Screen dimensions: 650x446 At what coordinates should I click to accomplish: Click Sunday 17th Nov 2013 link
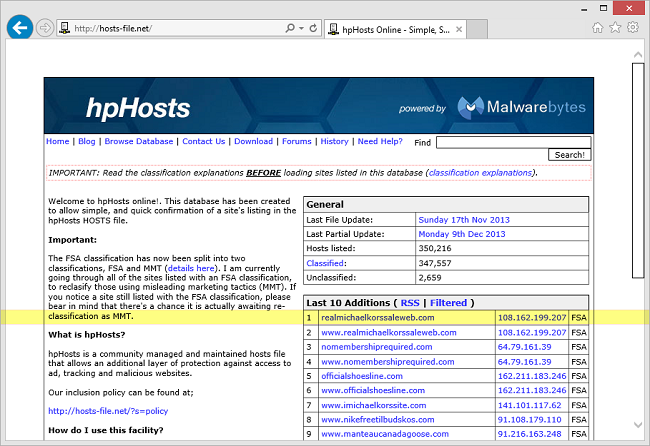[464, 220]
